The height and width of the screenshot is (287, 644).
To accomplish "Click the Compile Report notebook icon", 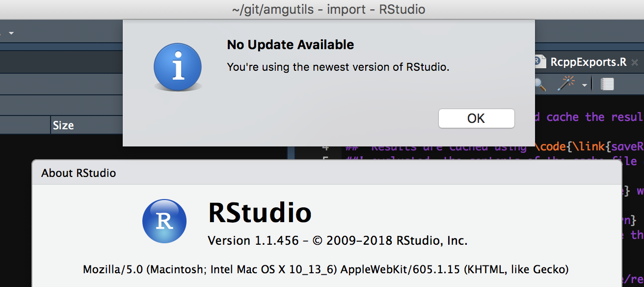I will click(607, 84).
